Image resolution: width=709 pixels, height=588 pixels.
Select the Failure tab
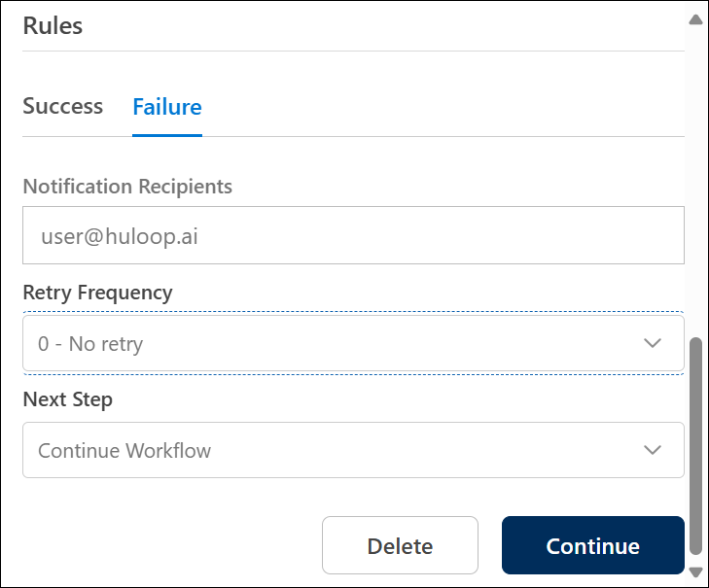point(167,107)
